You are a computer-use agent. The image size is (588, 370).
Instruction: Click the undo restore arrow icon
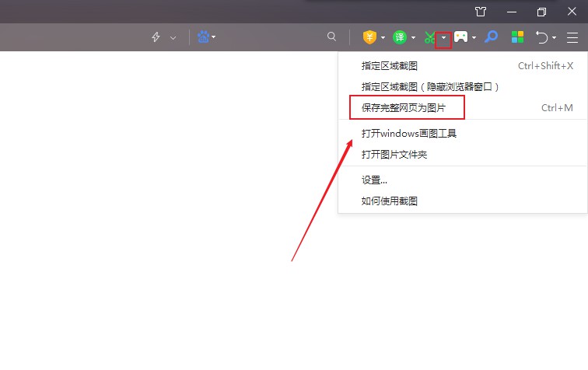542,37
